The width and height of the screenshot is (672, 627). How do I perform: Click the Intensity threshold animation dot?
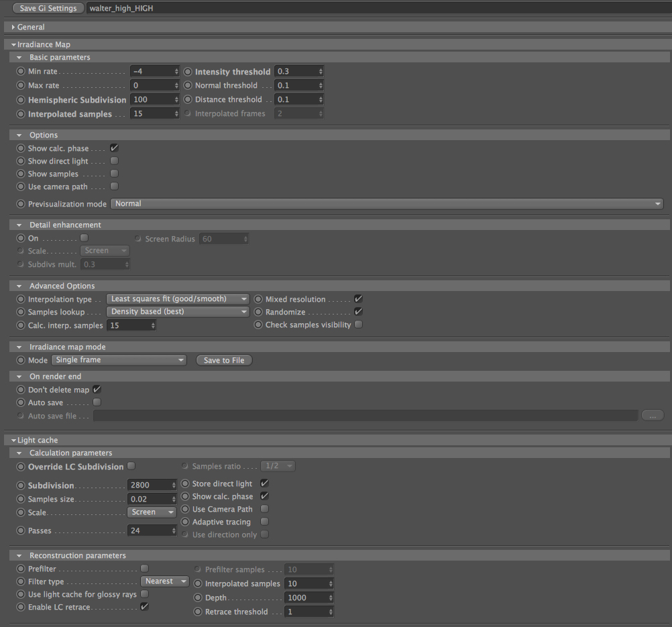pos(188,72)
